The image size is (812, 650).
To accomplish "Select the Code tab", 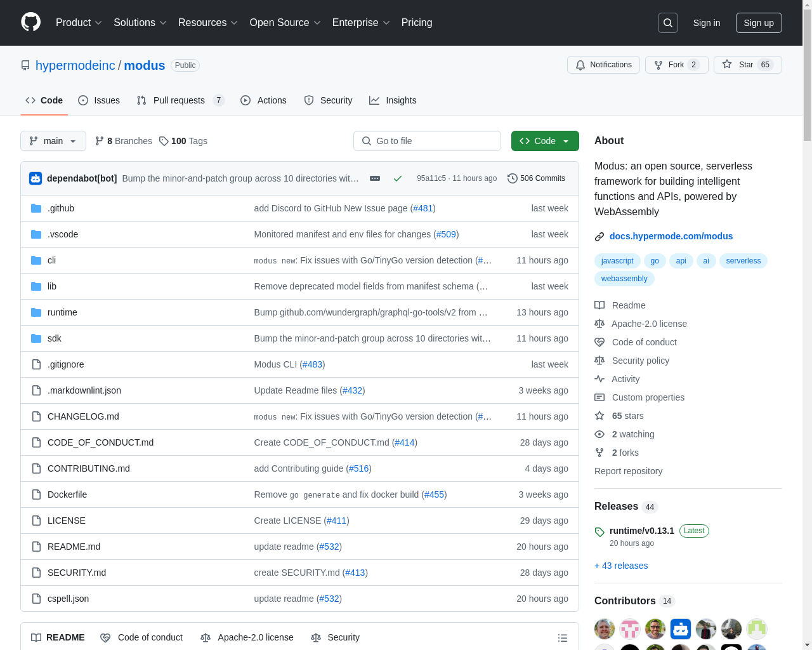I will [44, 100].
